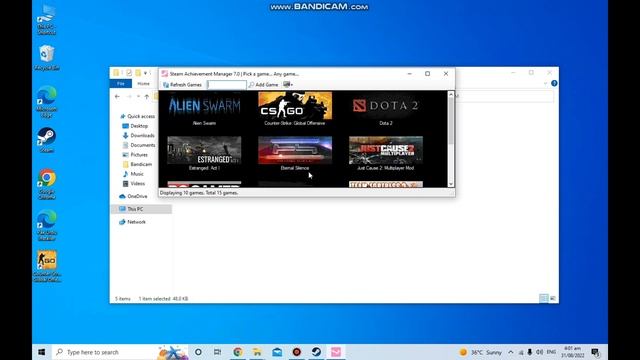This screenshot has width=640, height=360.
Task: Open the Quick Access Toolbar dropdown in Explorer
Action: pyautogui.click(x=146, y=73)
